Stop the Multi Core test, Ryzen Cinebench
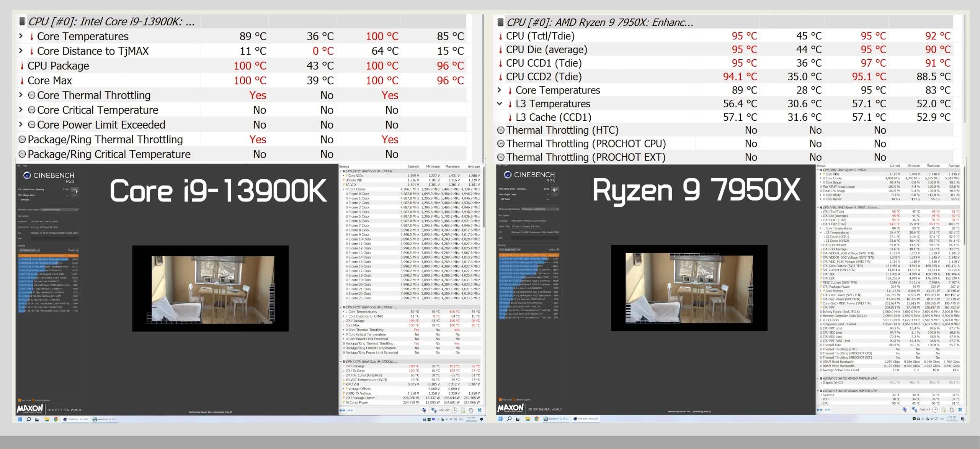 555,189
